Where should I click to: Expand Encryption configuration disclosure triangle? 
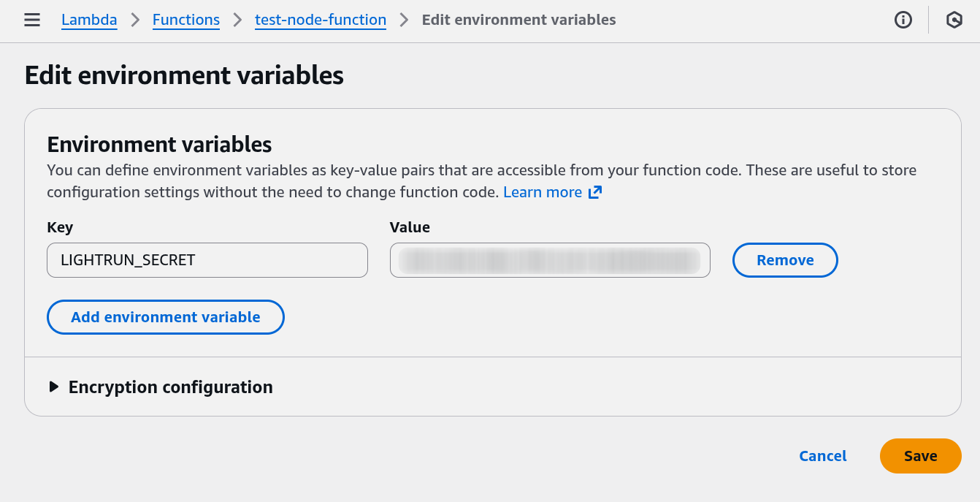click(x=53, y=387)
